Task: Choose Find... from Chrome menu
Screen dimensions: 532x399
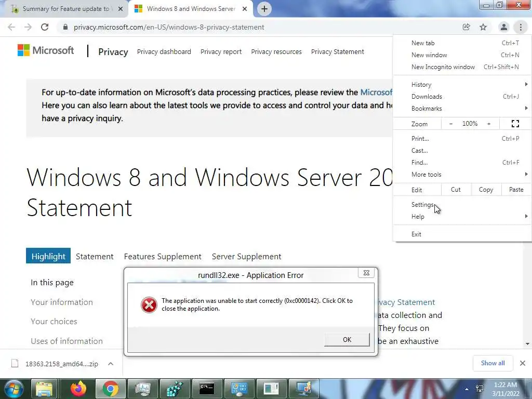Action: click(x=462, y=163)
